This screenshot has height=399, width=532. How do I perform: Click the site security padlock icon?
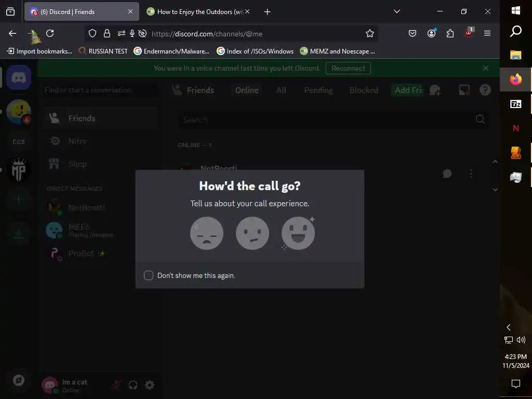107,33
